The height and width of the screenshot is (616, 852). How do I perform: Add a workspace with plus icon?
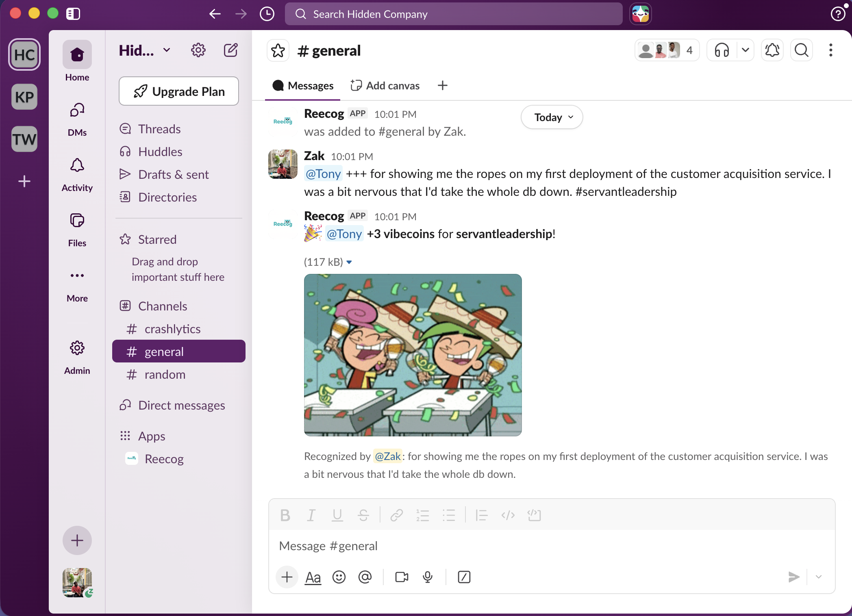click(x=24, y=181)
